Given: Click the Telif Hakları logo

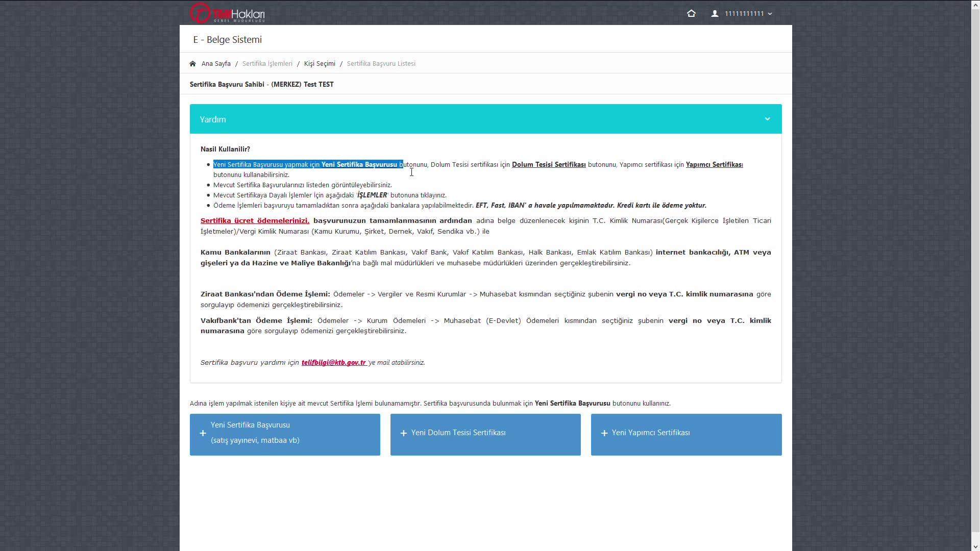Looking at the screenshot, I should (227, 13).
